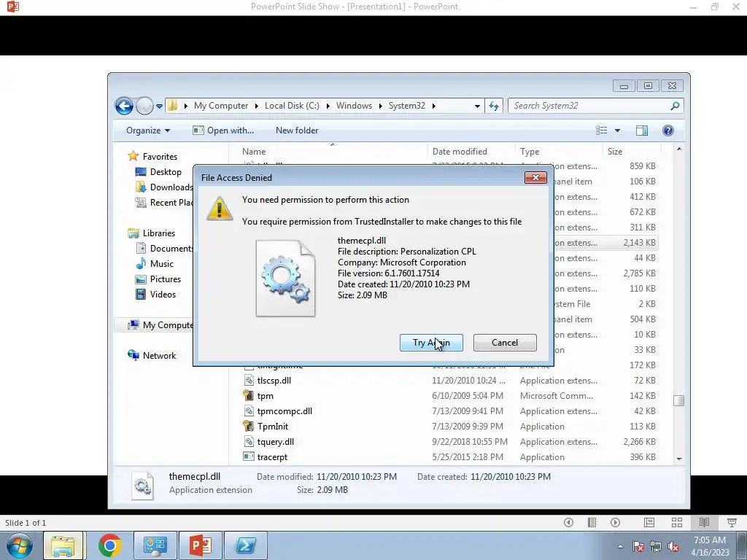Screen dimensions: 747x560
Task: Close the File Access Denied dialog
Action: point(535,178)
